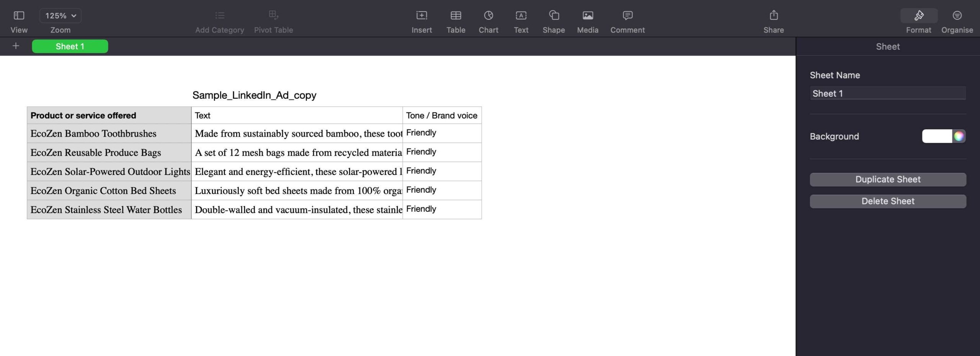Screen dimensions: 980x356
Task: Select the Friendly cell in Cotton Bed Sheets row
Action: 442,191
